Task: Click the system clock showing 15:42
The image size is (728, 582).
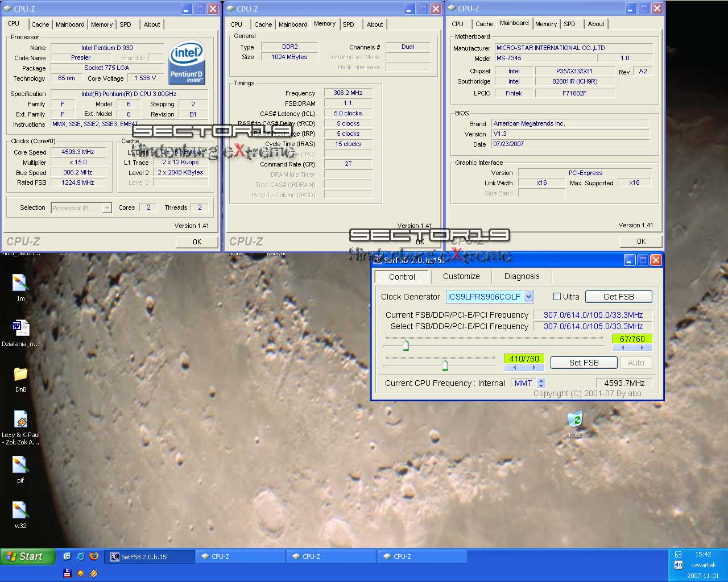Action: [703, 554]
